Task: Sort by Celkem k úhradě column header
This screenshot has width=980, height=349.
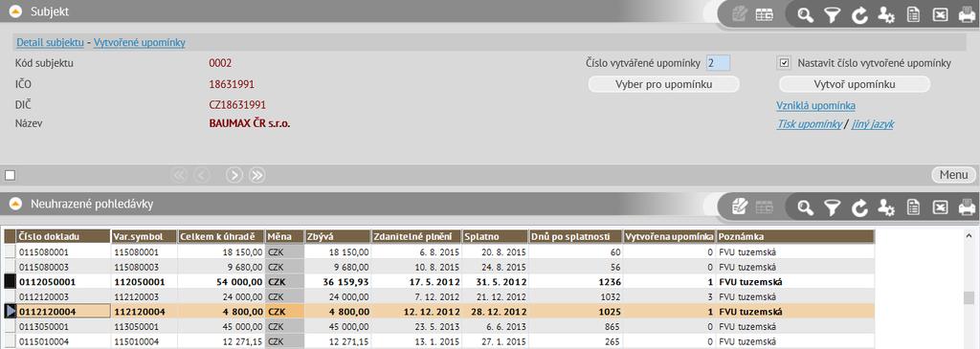Action: click(x=221, y=236)
